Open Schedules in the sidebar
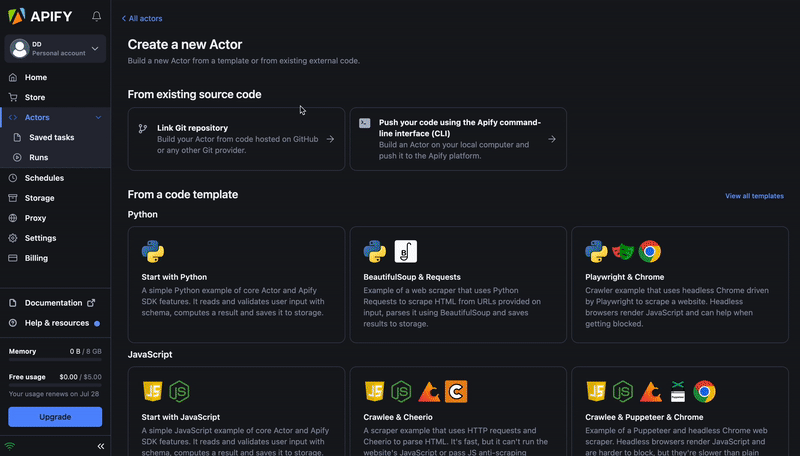Screen dimensions: 800x456 (44, 178)
